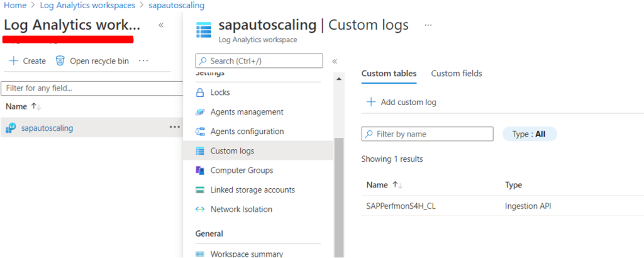Viewport: 644px width, 258px height.
Task: Click the Custom logs list icon
Action: pyautogui.click(x=200, y=151)
